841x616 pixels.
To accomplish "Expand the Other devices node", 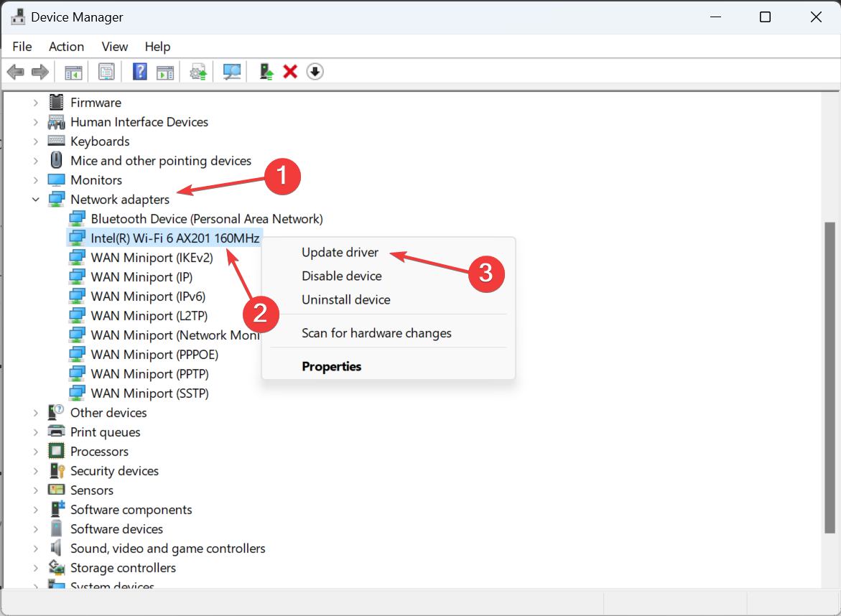I will pyautogui.click(x=35, y=413).
